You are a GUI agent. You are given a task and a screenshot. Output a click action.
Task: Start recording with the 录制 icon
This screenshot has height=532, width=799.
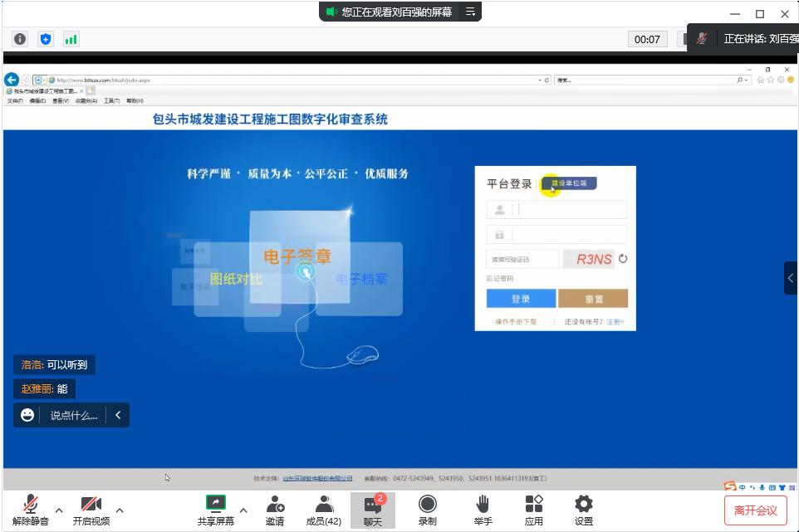click(427, 508)
